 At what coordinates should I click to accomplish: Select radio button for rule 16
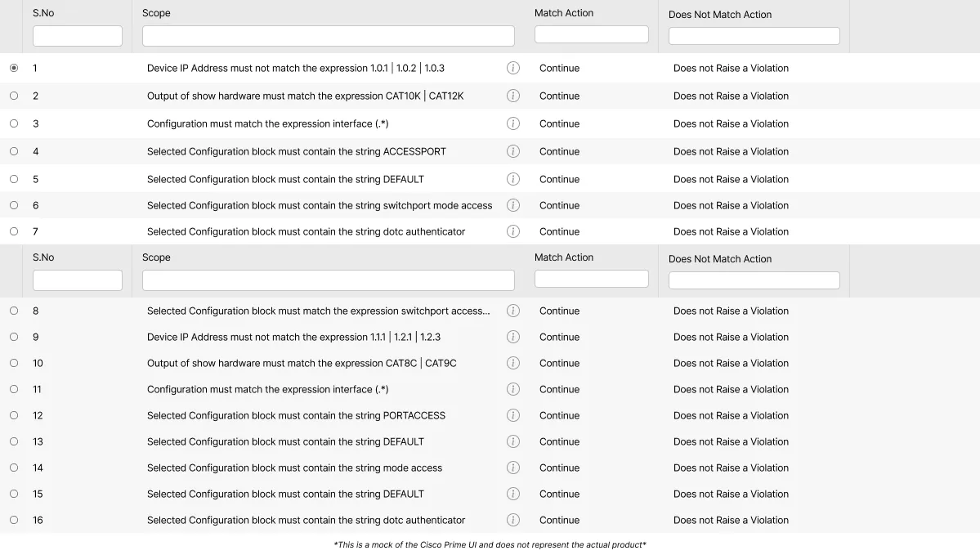14,520
